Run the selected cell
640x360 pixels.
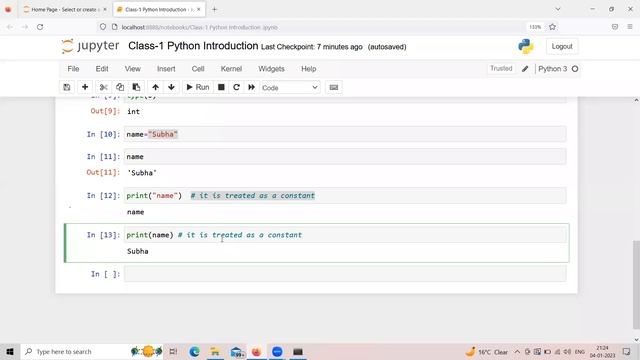(198, 87)
